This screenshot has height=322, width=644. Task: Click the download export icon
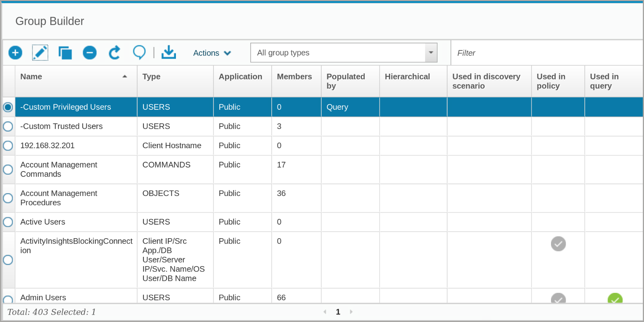point(169,52)
